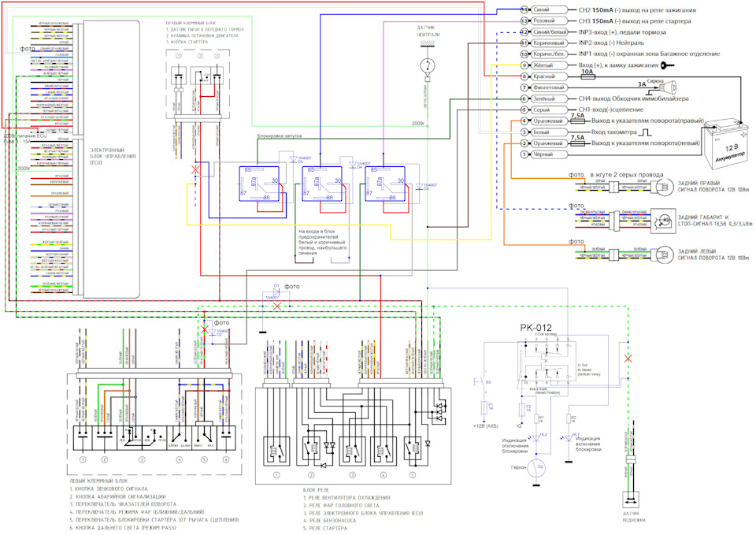Click the rear right turn signal lamp
Viewport: 756px width, 535px height.
(661, 187)
